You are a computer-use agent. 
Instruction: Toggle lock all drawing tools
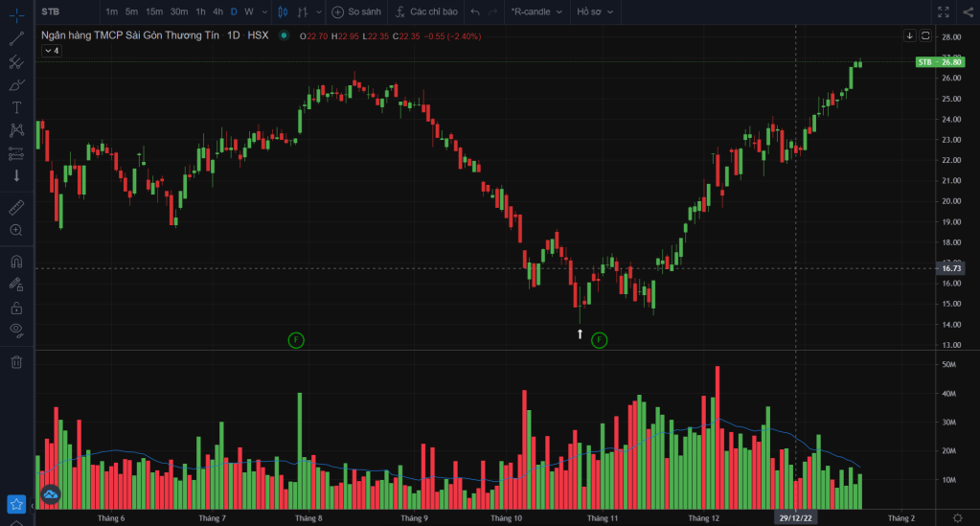click(16, 308)
